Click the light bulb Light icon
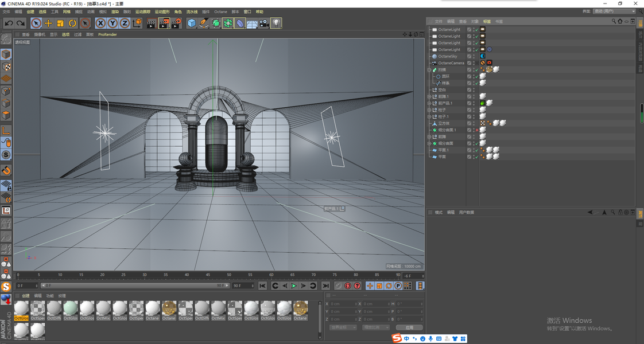The image size is (644, 344). point(277,23)
